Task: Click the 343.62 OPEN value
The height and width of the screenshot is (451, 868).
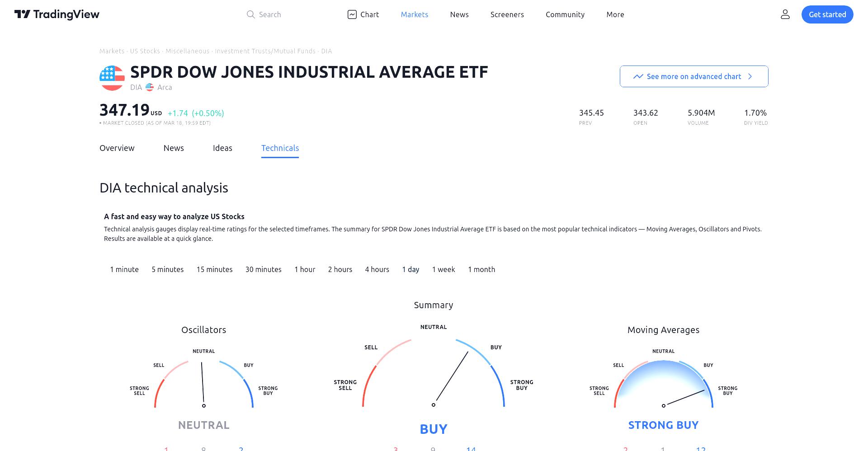Action: coord(646,113)
